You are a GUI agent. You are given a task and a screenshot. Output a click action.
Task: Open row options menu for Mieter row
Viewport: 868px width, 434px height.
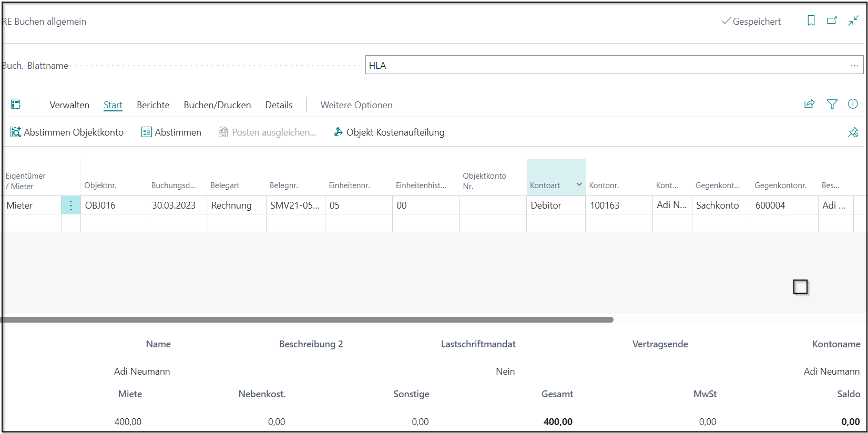click(x=71, y=205)
